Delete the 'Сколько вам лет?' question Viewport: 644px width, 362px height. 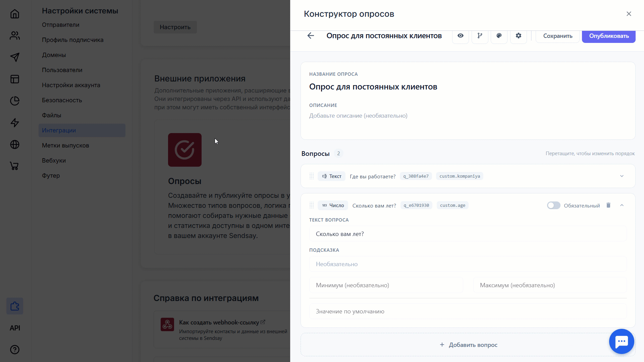[x=608, y=205]
